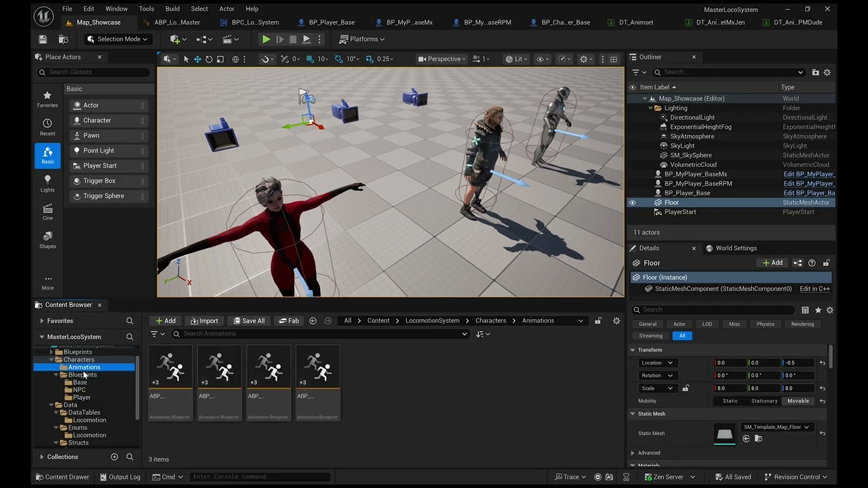Viewport: 868px width, 488px height.
Task: Pick the Scale tool in the viewport toolbar
Action: pyautogui.click(x=220, y=59)
